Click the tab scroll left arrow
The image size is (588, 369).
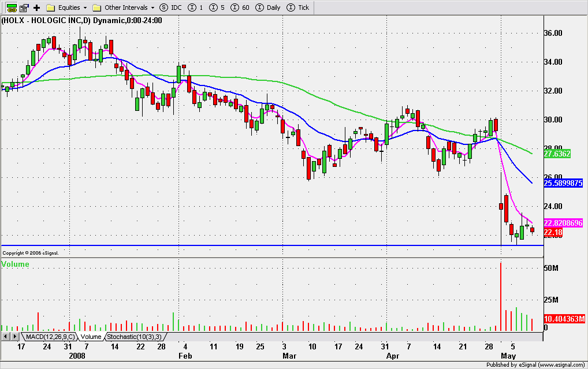6,337
